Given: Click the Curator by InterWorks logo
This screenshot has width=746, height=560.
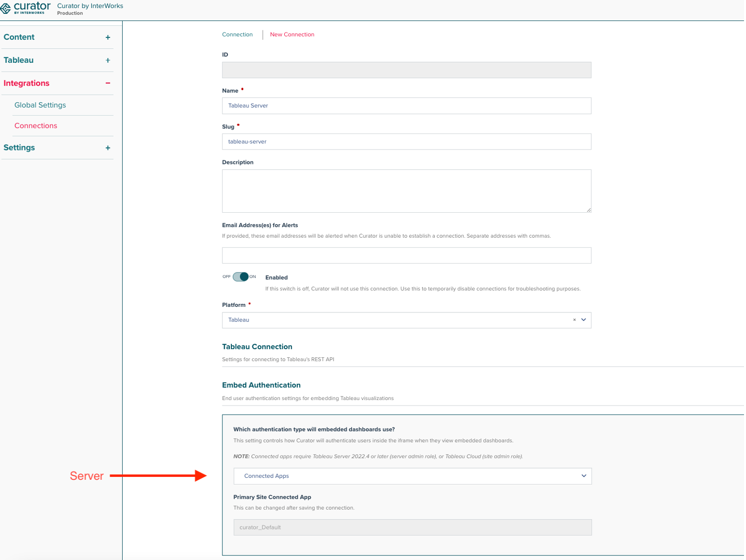Looking at the screenshot, I should [25, 8].
